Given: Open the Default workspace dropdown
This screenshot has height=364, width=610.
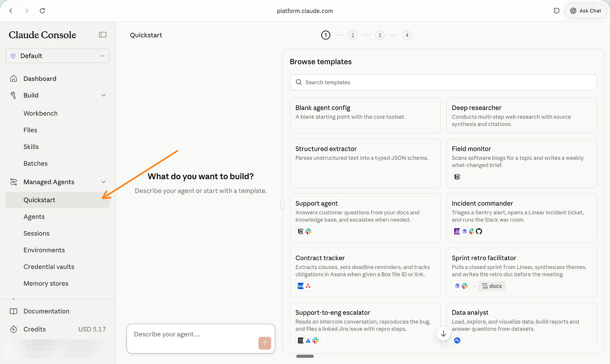Looking at the screenshot, I should [x=57, y=56].
